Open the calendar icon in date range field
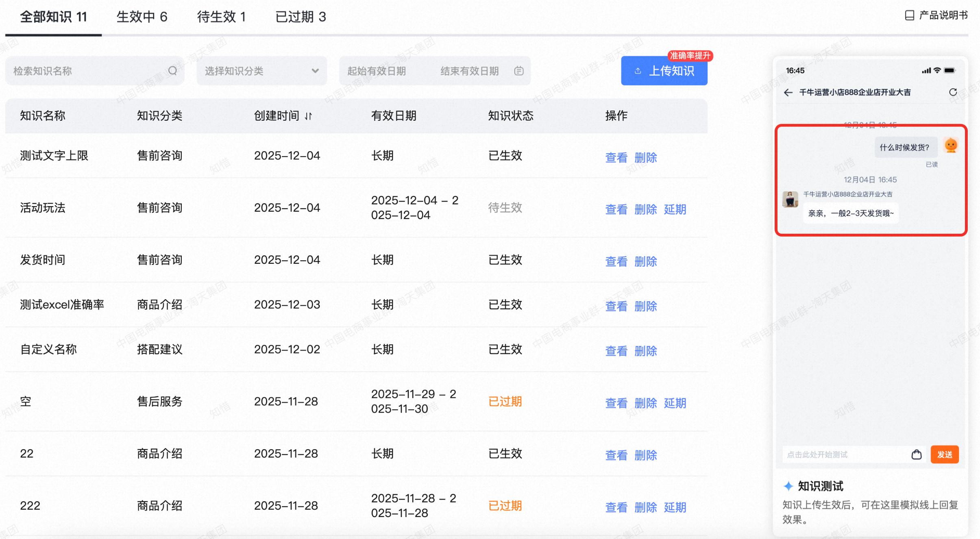This screenshot has height=539, width=980. (518, 71)
